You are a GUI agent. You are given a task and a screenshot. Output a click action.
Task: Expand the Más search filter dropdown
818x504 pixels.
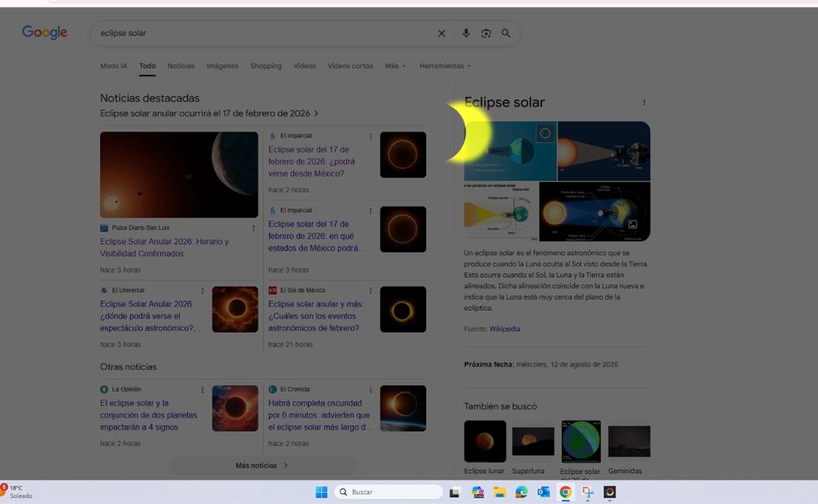pyautogui.click(x=395, y=66)
